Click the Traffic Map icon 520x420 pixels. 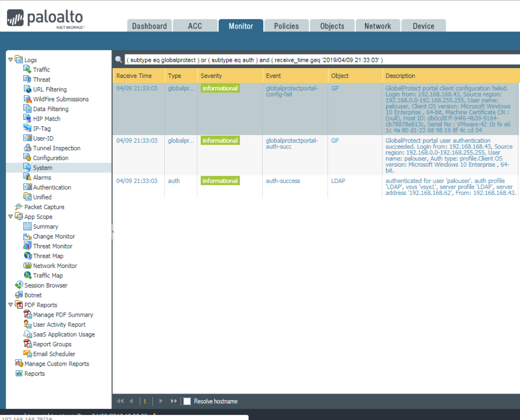27,275
